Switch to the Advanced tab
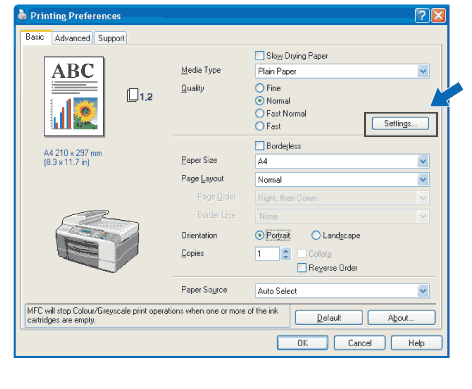This screenshot has width=472, height=389. pyautogui.click(x=72, y=38)
